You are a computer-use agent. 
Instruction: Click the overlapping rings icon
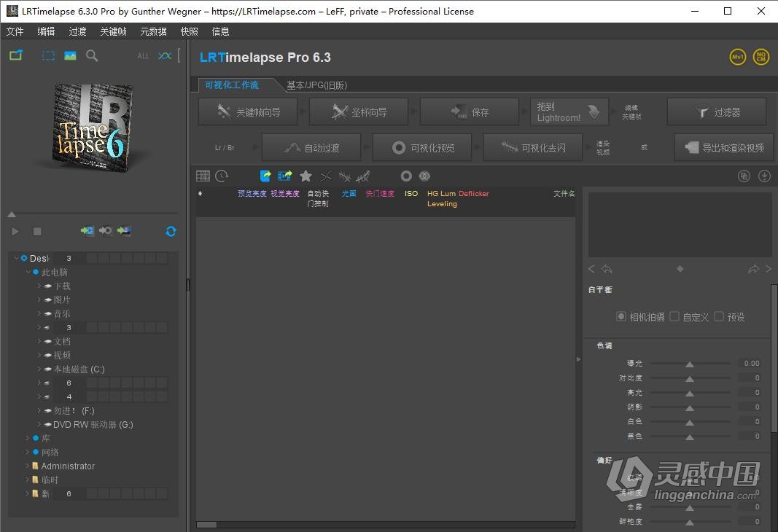[424, 176]
